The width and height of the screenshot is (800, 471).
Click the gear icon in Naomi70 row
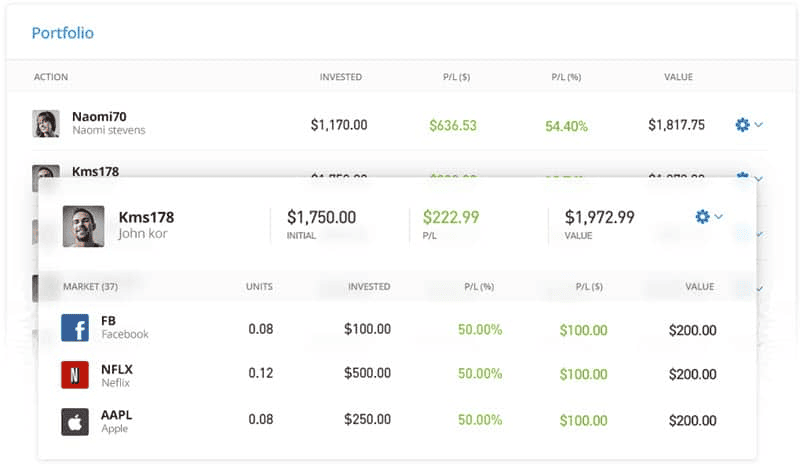742,125
